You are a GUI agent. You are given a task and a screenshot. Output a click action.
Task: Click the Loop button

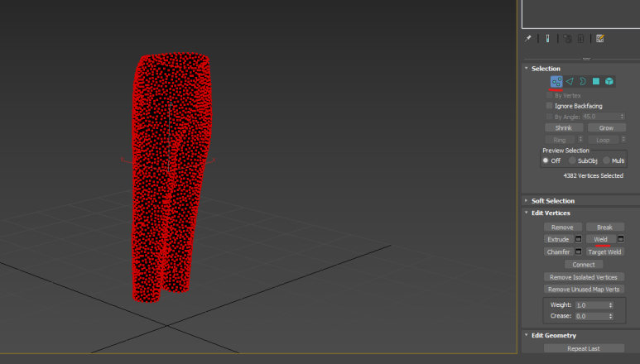[603, 140]
